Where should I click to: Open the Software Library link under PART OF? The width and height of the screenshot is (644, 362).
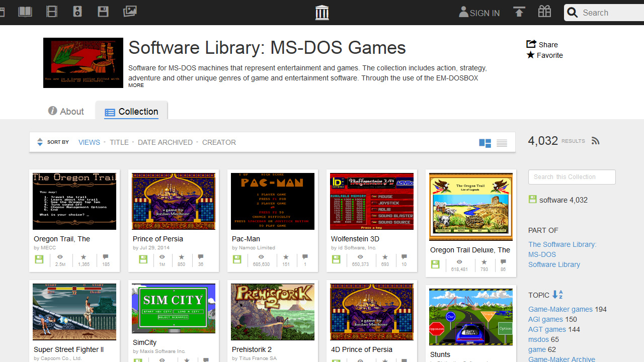click(554, 264)
